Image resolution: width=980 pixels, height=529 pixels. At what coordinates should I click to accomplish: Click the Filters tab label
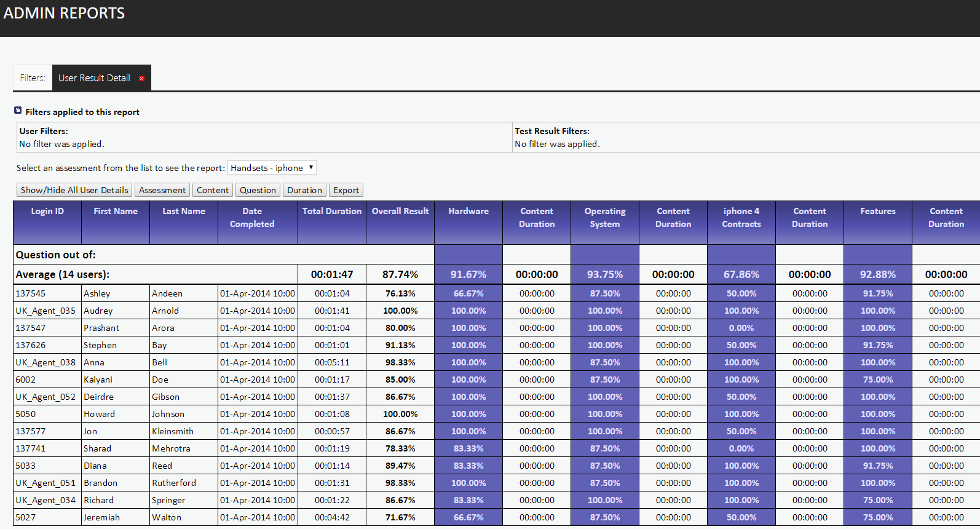(33, 78)
